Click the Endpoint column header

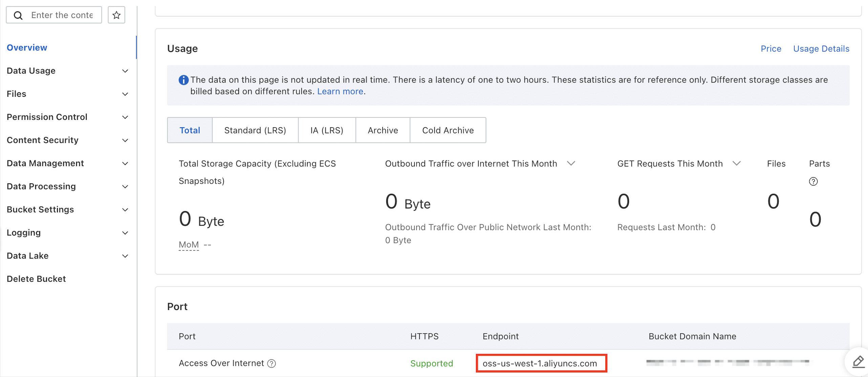500,336
